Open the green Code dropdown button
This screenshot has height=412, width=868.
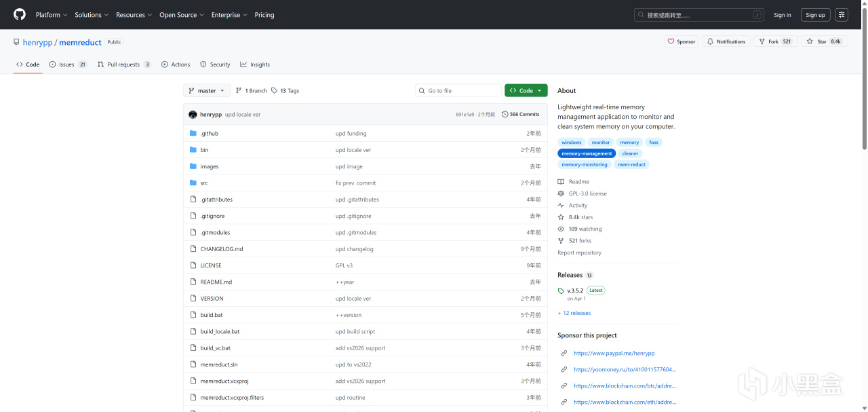click(x=526, y=90)
